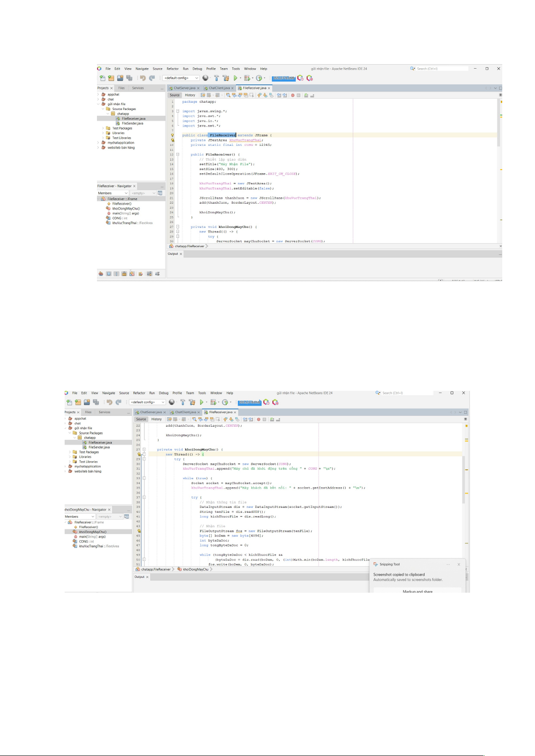Toggle History view in the upper editor
Image resolution: width=535 pixels, height=756 pixels.
pos(190,95)
